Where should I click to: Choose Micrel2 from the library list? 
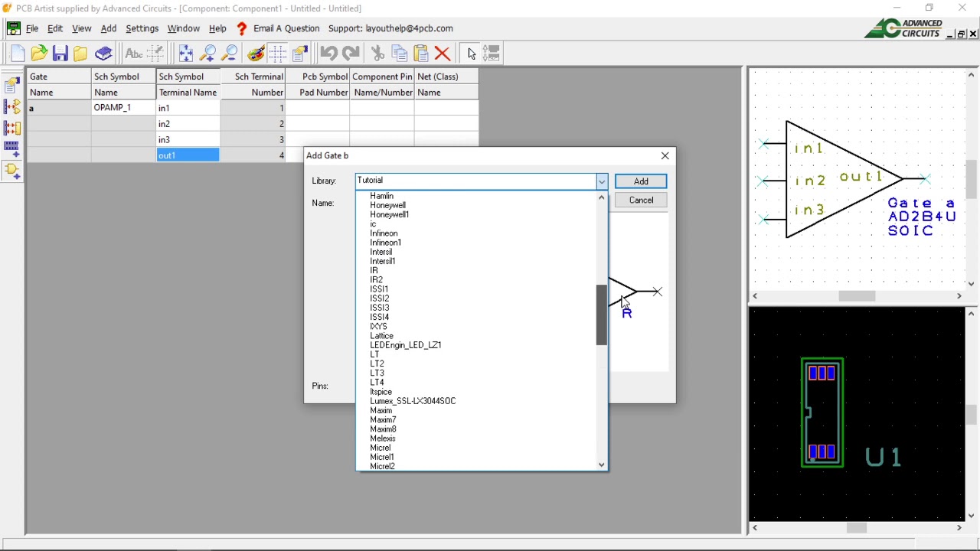pyautogui.click(x=382, y=466)
